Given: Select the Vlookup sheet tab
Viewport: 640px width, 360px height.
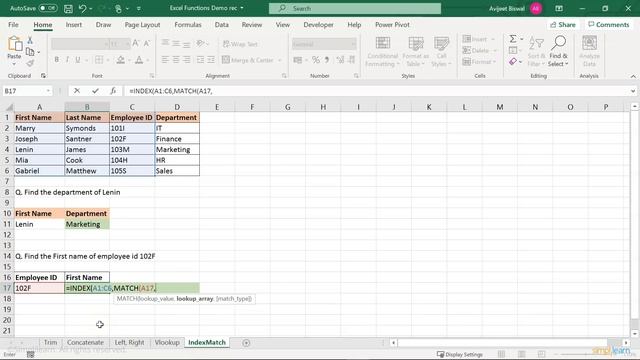Looking at the screenshot, I should [167, 342].
